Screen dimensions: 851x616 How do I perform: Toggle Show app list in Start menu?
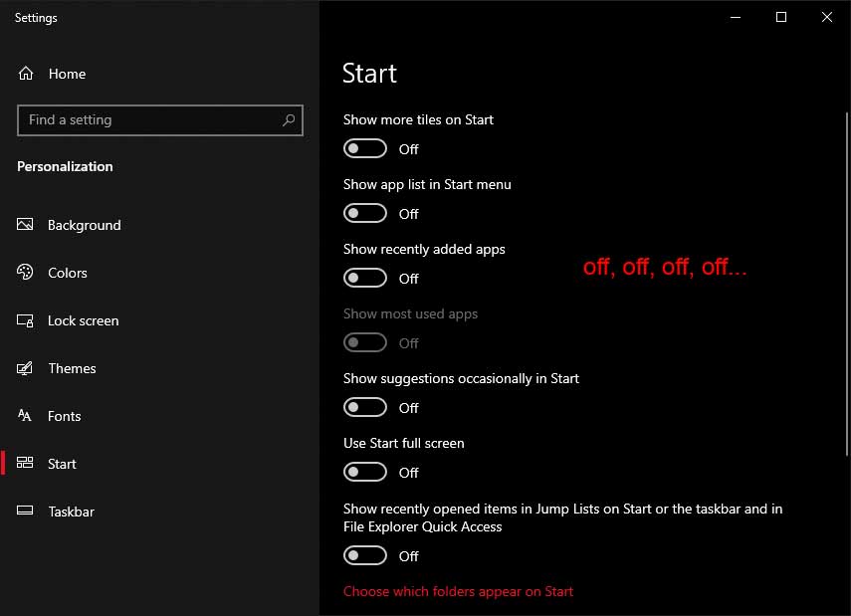coord(364,213)
